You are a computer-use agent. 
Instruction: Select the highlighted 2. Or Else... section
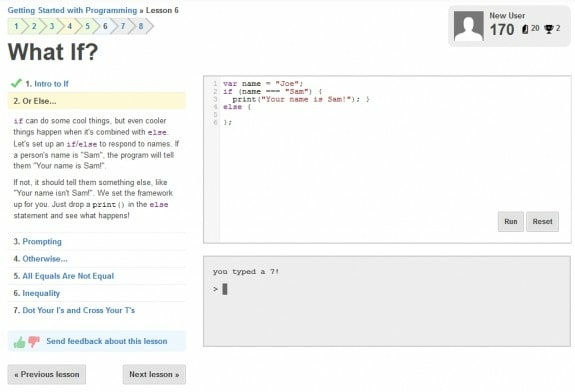(97, 101)
